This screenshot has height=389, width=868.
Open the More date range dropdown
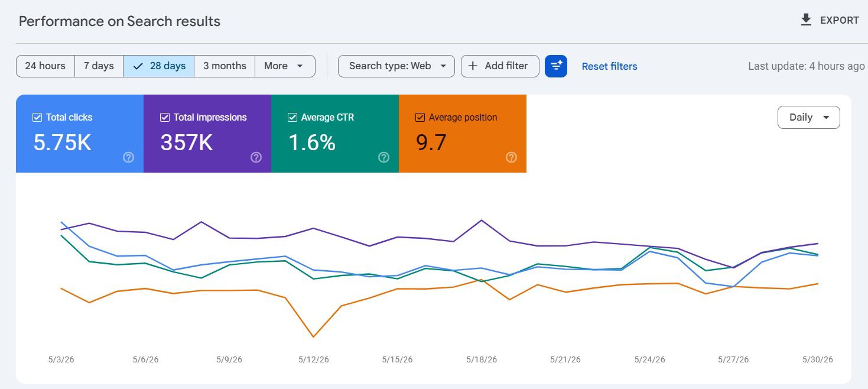coord(285,66)
